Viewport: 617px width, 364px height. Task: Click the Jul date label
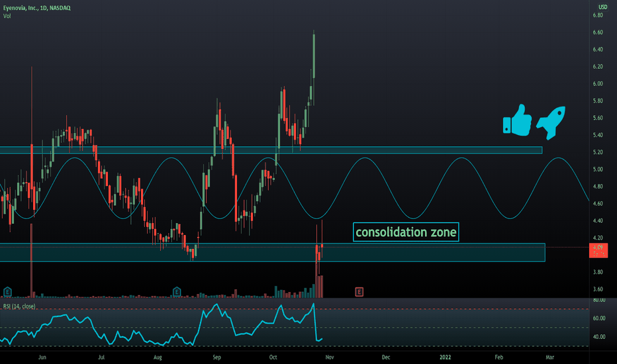click(101, 357)
